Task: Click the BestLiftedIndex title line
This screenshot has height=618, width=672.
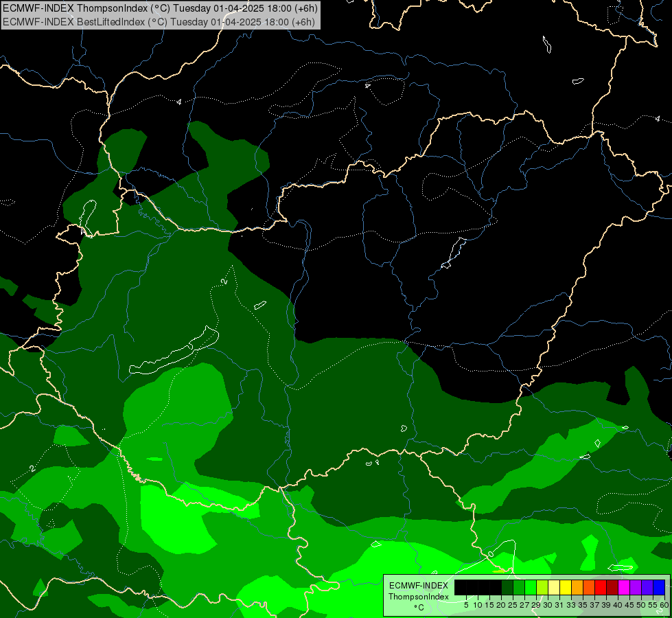Action: coord(159,21)
